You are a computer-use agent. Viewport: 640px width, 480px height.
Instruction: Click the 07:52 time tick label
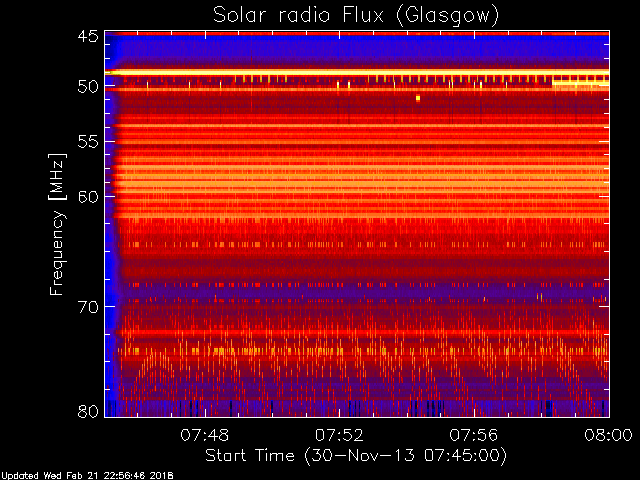(339, 435)
